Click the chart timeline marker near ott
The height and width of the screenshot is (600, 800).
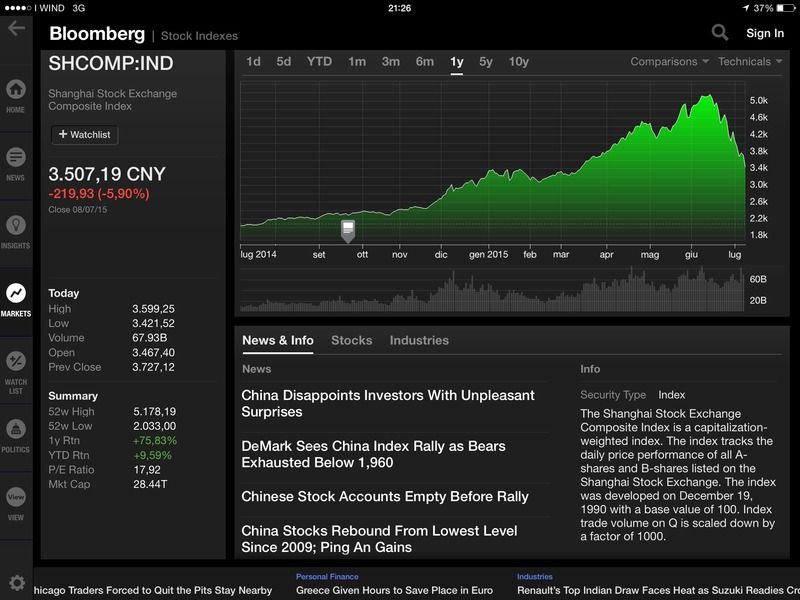pos(348,232)
